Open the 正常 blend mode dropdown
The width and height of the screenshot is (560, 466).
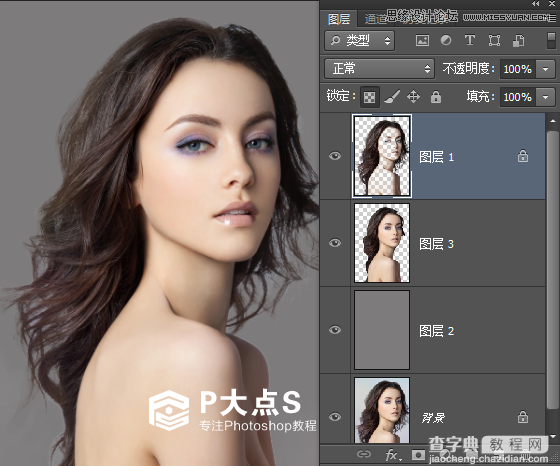(x=379, y=69)
